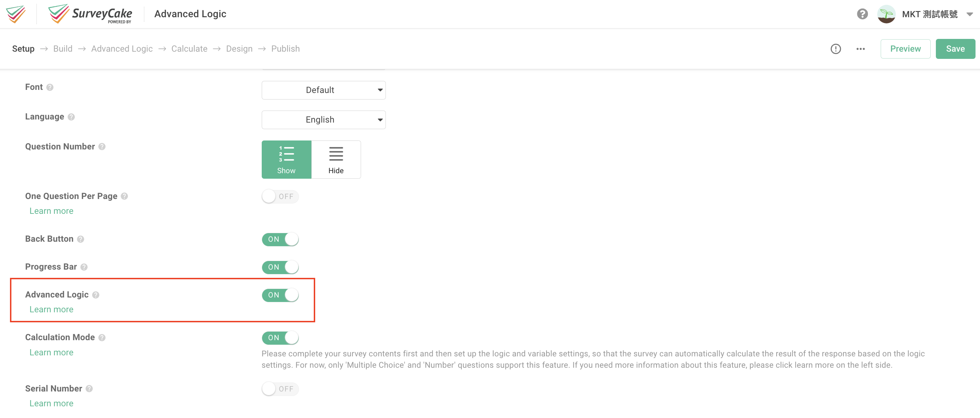Disable the Advanced Logic toggle
This screenshot has height=418, width=980.
280,295
